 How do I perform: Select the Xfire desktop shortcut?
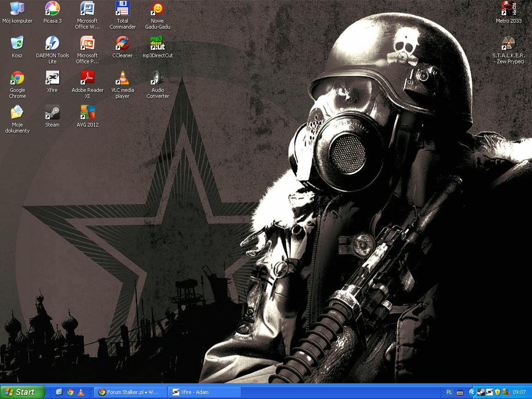(x=52, y=82)
